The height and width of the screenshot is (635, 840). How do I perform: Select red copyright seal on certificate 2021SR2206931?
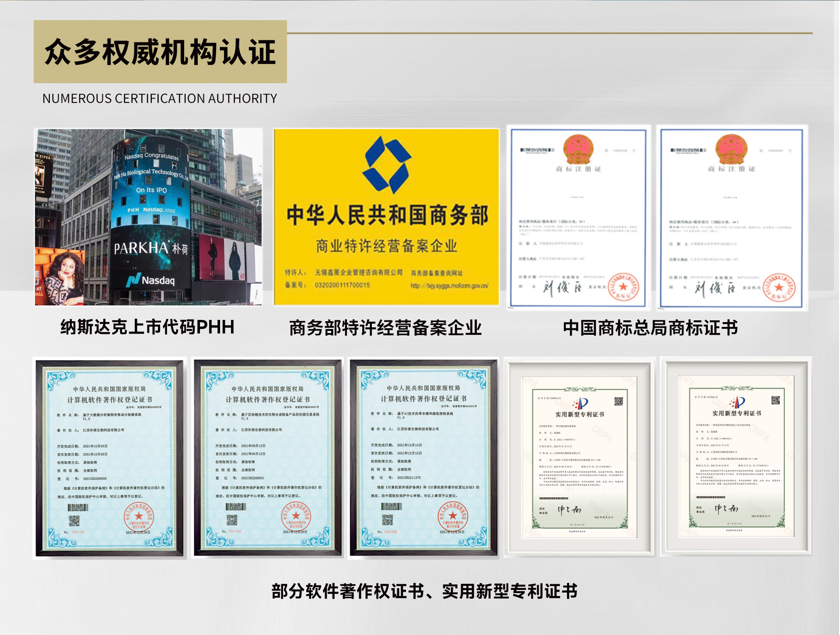pyautogui.click(x=296, y=516)
